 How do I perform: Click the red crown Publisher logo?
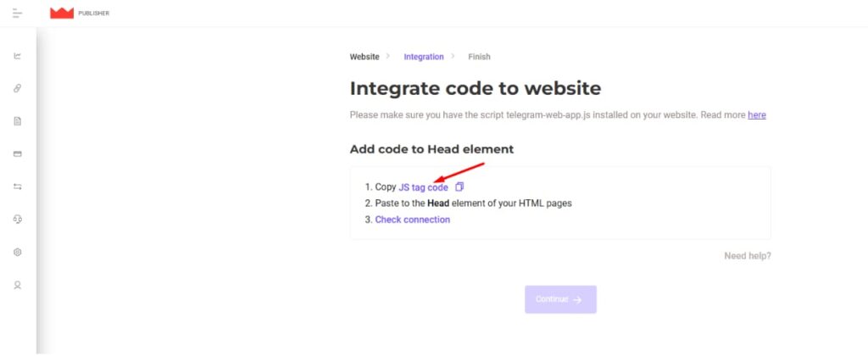[61, 14]
